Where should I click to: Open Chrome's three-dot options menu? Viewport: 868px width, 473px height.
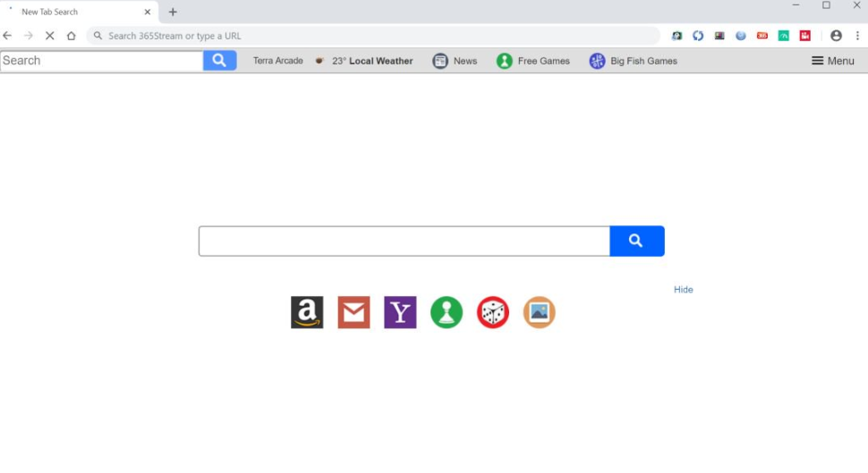[x=857, y=36]
